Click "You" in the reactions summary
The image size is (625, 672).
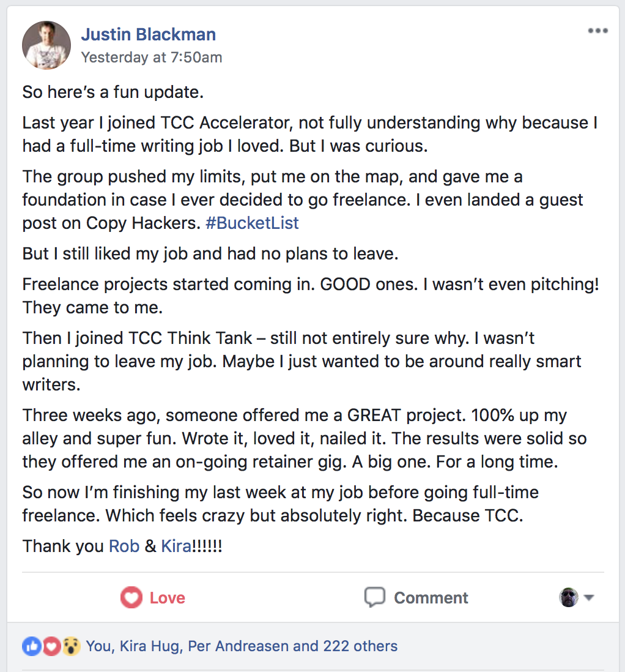click(98, 646)
